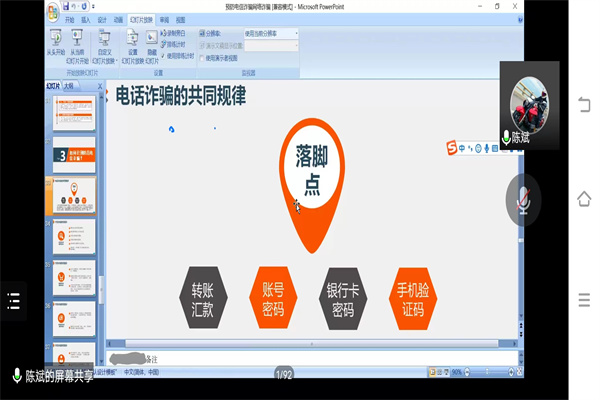Switch to the Design (设计) ribbon tab
Image resolution: width=600 pixels, height=400 pixels.
tap(102, 19)
